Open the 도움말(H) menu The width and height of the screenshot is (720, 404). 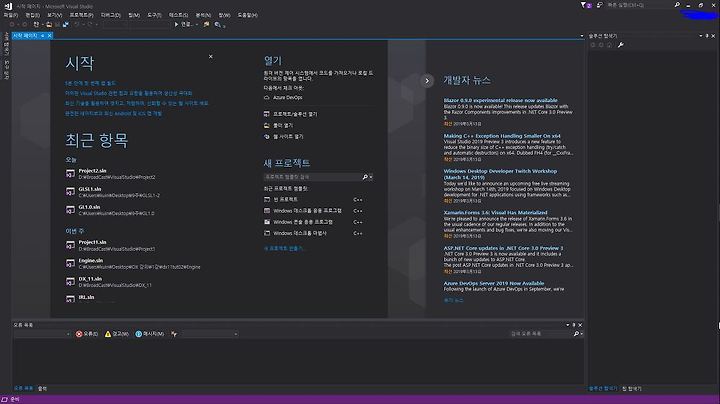(248, 15)
